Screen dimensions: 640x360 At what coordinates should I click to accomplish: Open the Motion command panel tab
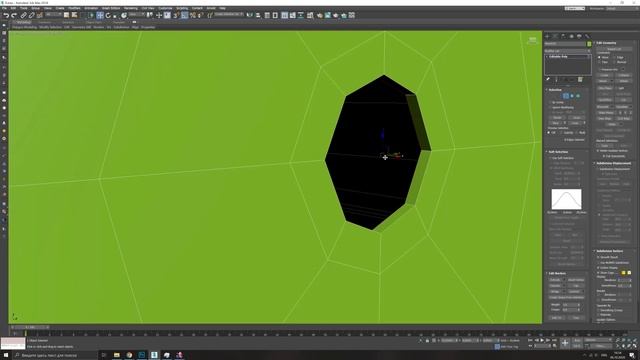571,36
